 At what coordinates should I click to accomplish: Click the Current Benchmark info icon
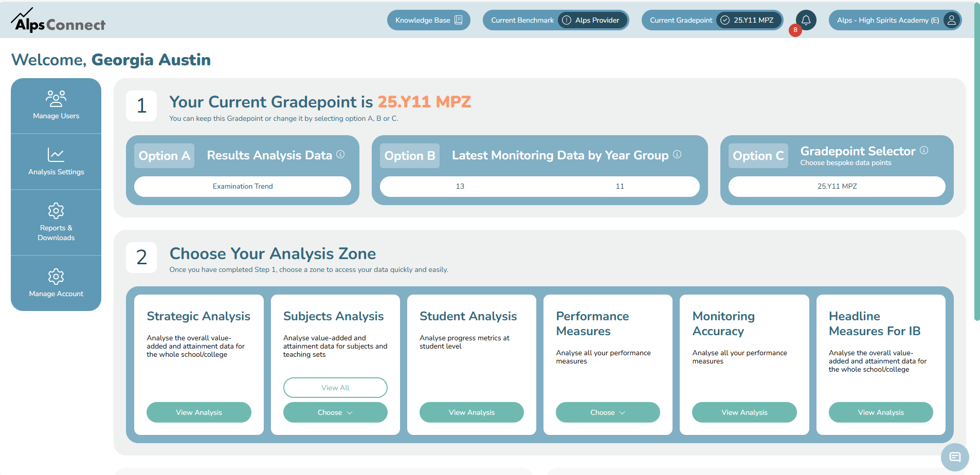(567, 20)
